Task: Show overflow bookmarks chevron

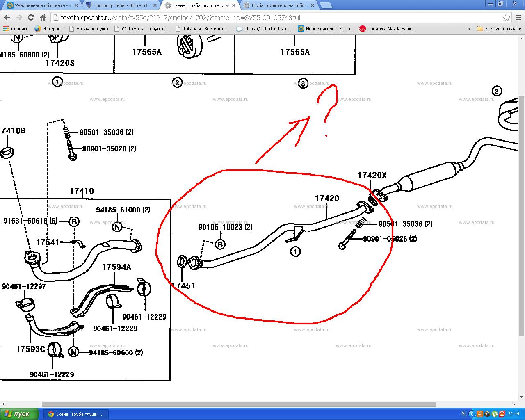Action: click(x=468, y=29)
